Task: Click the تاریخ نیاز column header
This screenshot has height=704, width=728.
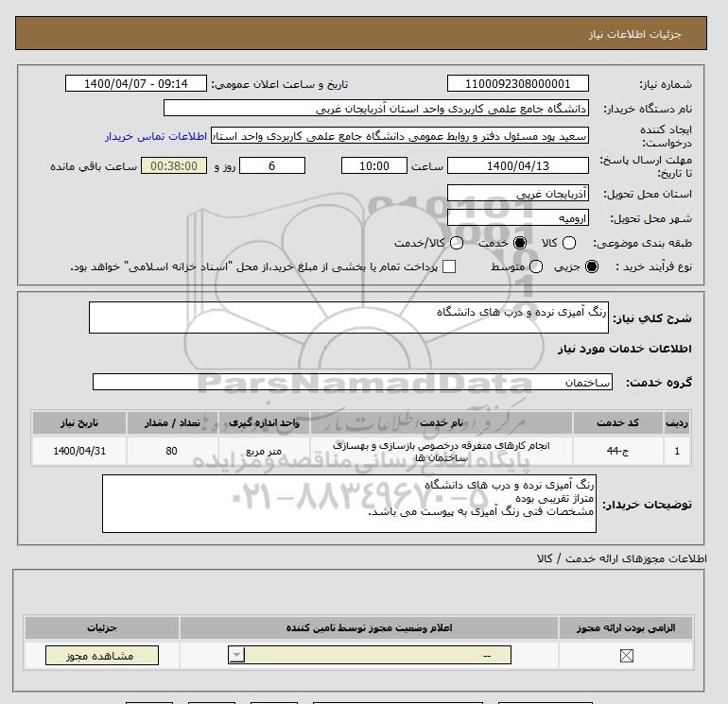Action: (x=79, y=422)
